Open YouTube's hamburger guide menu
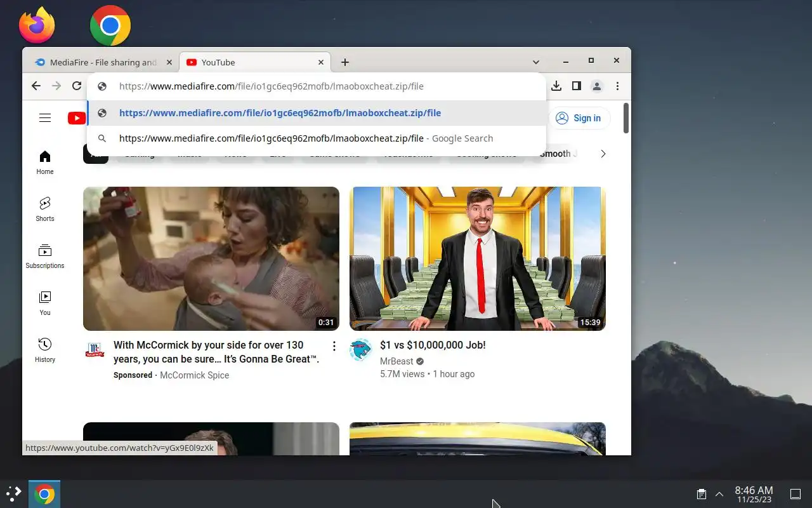Screen dimensions: 812x508 [x=45, y=118]
